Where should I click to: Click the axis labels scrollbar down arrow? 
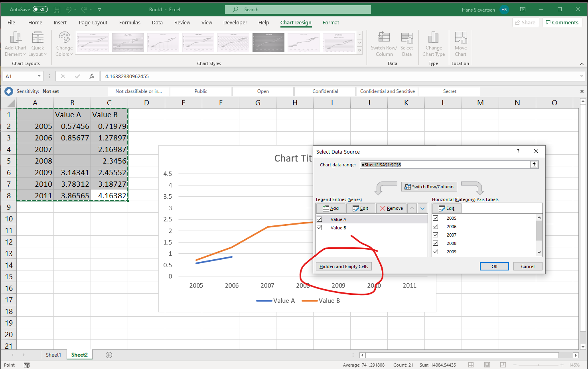[539, 252]
